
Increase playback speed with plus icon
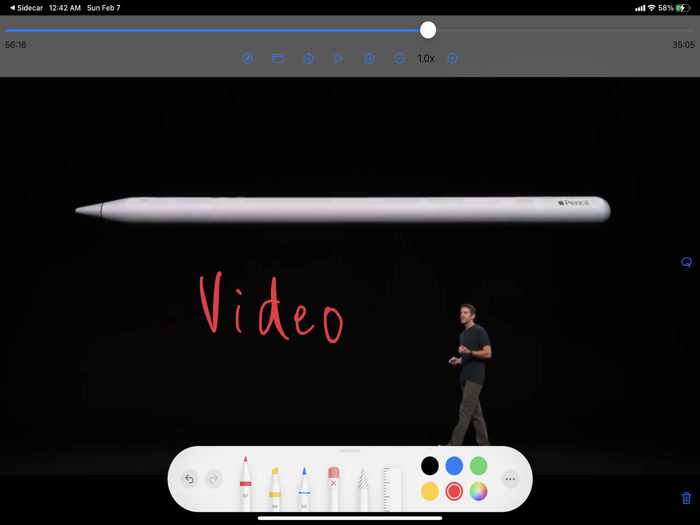pos(452,58)
